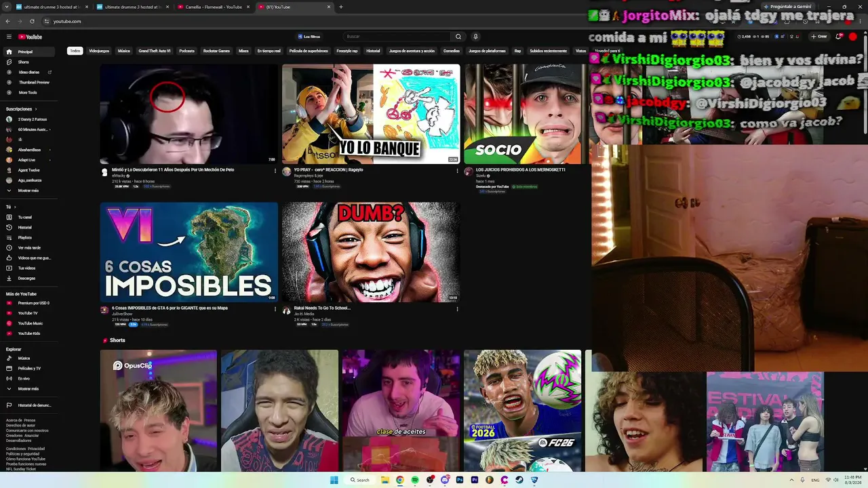Select the Rockstar Games filter chip
This screenshot has width=868, height=488.
216,51
